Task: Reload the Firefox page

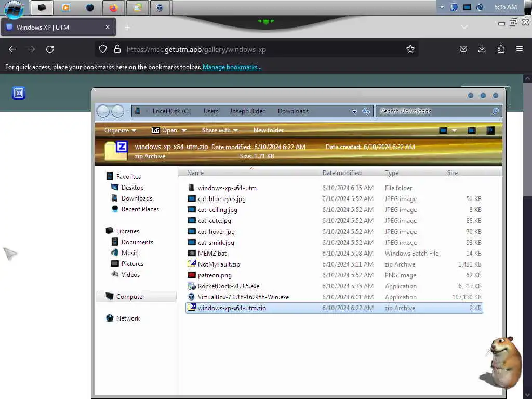Action: 50,49
